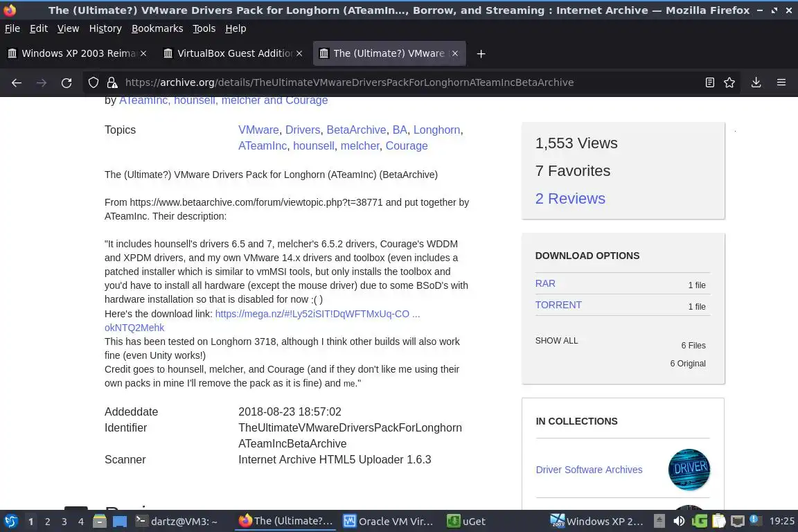Open a new tab with plus button
This screenshot has height=532, width=798.
pos(481,53)
